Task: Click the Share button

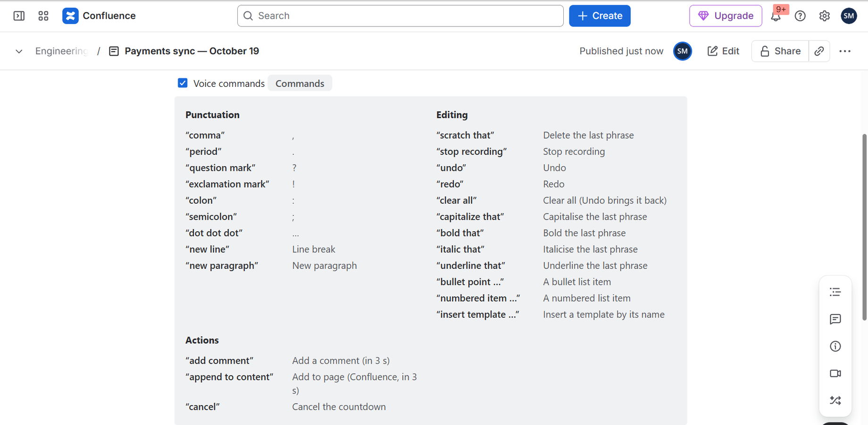Action: [780, 51]
